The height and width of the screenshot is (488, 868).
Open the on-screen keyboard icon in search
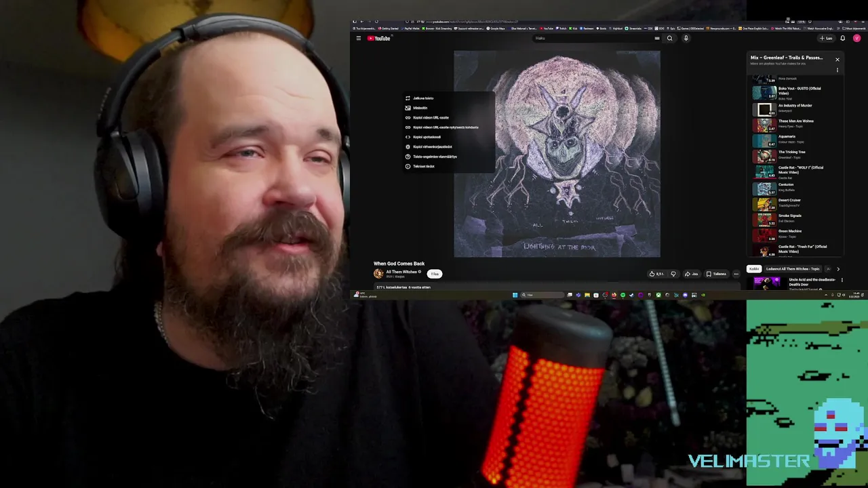click(656, 38)
